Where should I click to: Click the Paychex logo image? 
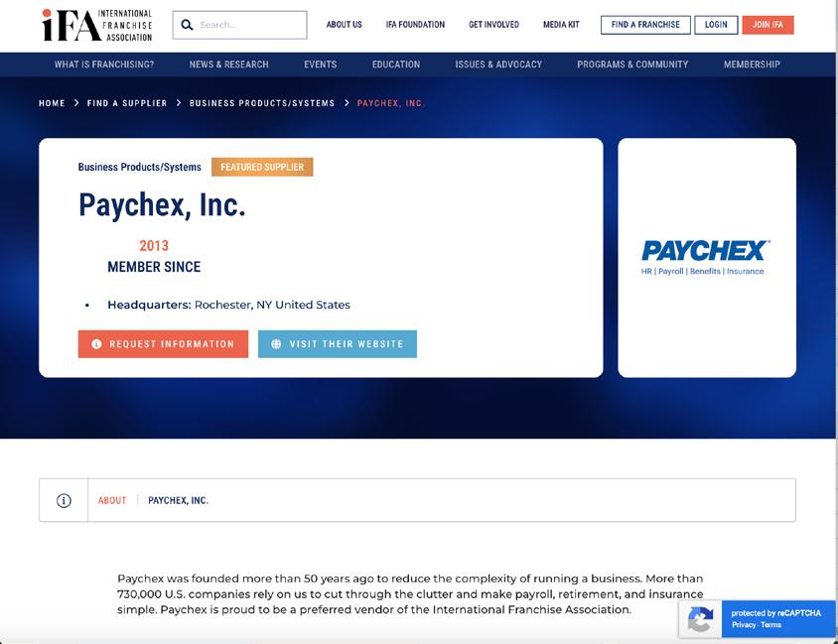[x=706, y=257]
